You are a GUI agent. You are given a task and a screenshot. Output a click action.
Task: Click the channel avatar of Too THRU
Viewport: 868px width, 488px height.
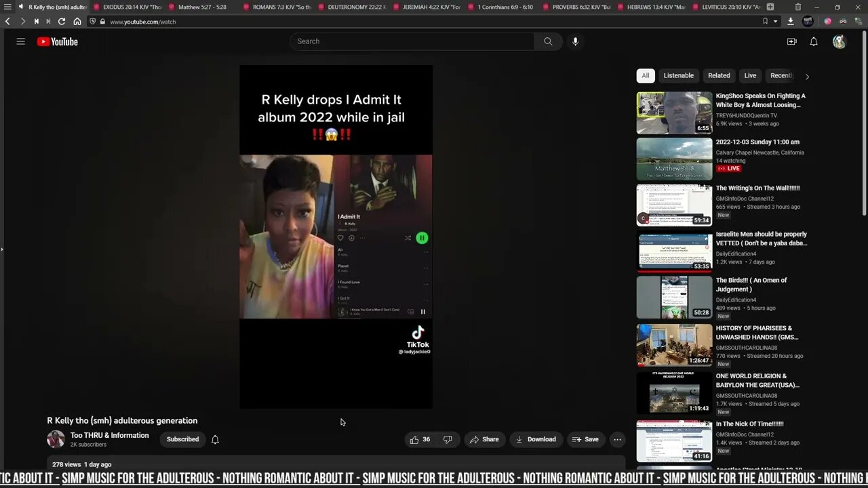56,439
